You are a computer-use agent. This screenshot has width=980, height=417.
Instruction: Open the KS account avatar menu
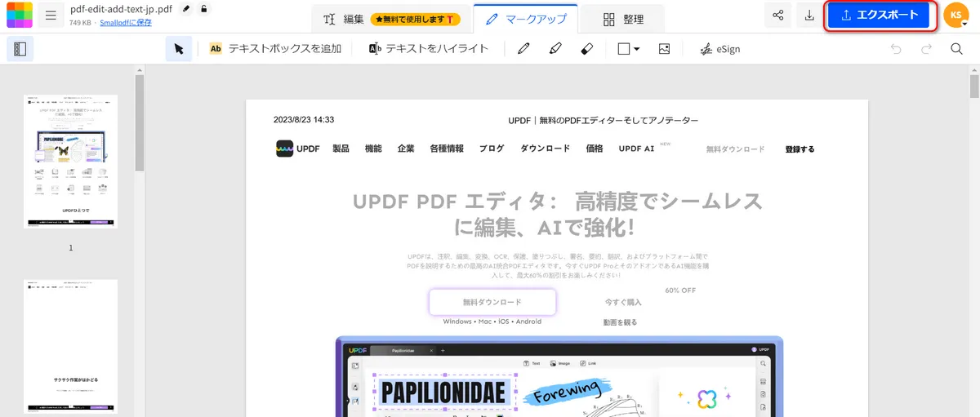tap(955, 16)
